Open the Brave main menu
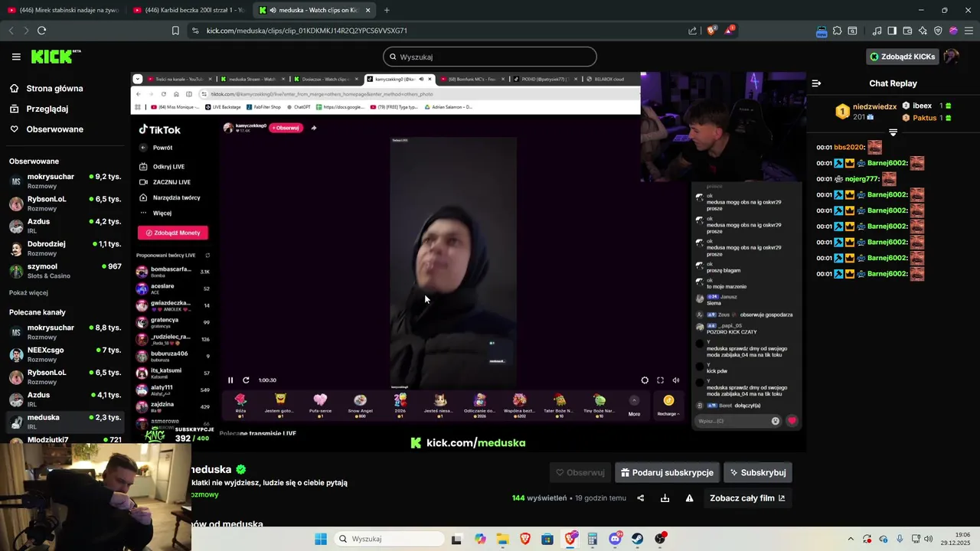 [x=969, y=31]
